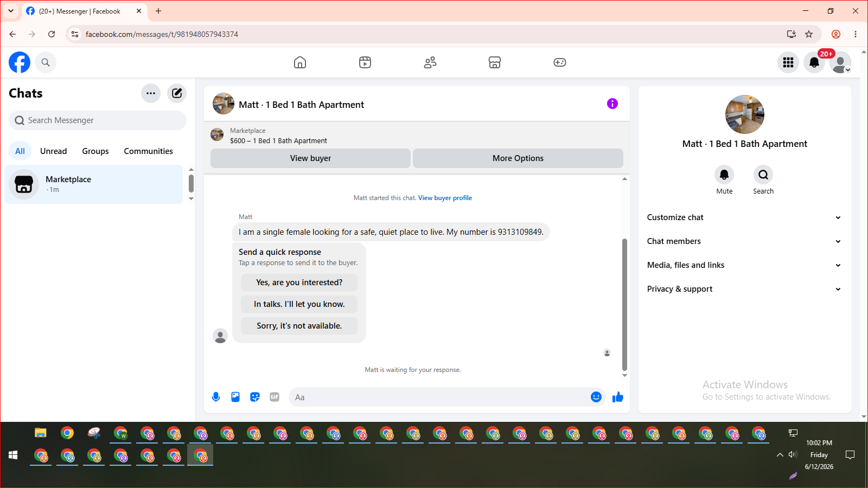This screenshot has height=488, width=868.
Task: Open the Friends icon in top navigation
Action: point(430,62)
